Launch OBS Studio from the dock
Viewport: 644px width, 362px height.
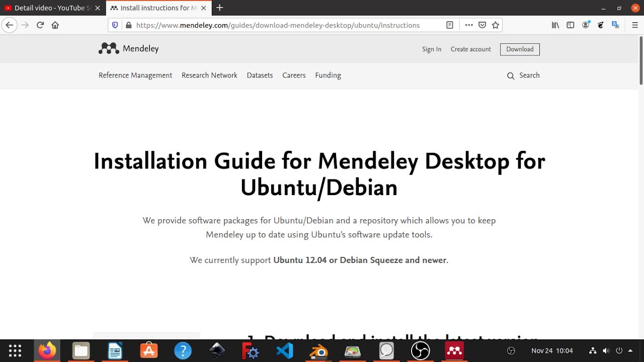420,351
